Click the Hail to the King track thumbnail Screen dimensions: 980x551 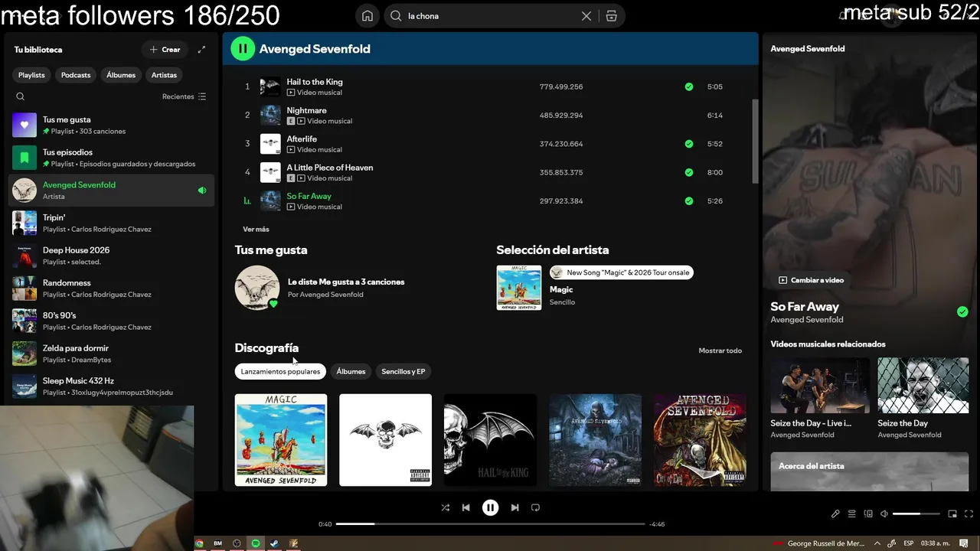270,86
